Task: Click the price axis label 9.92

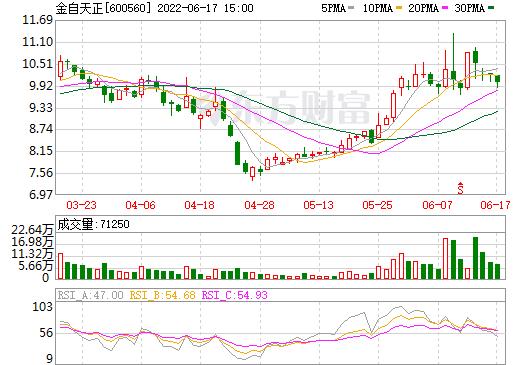Action: [x=41, y=86]
